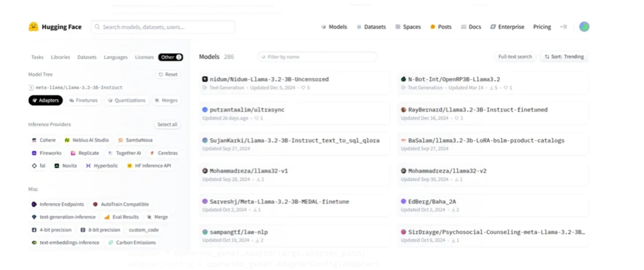Select the Carbon Emissions filter
The height and width of the screenshot is (270, 644).
132,242
